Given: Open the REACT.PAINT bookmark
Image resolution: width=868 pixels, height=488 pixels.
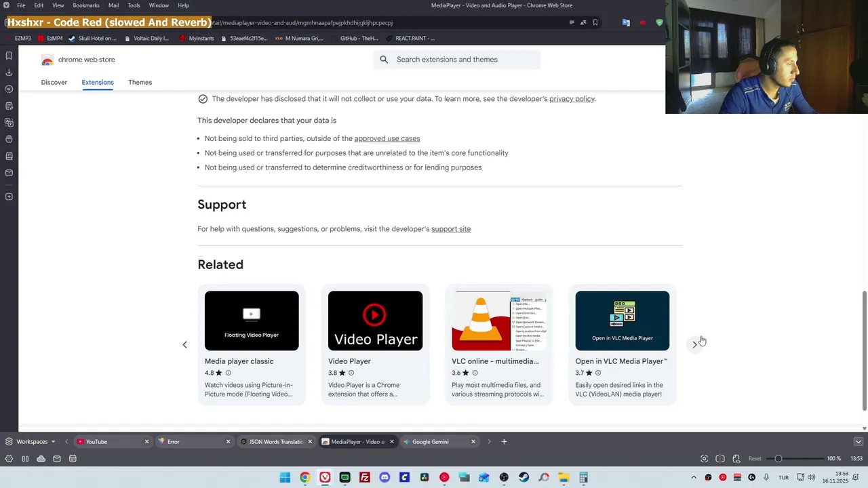Looking at the screenshot, I should 410,39.
